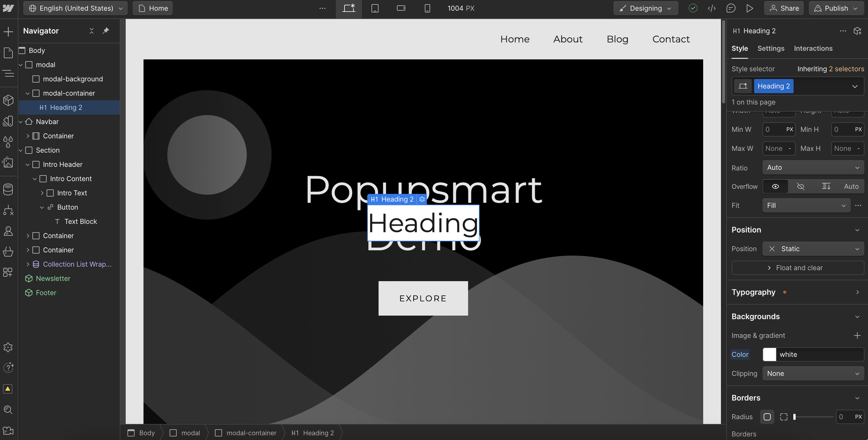Open the code export icon
The image size is (868, 440).
(x=712, y=8)
